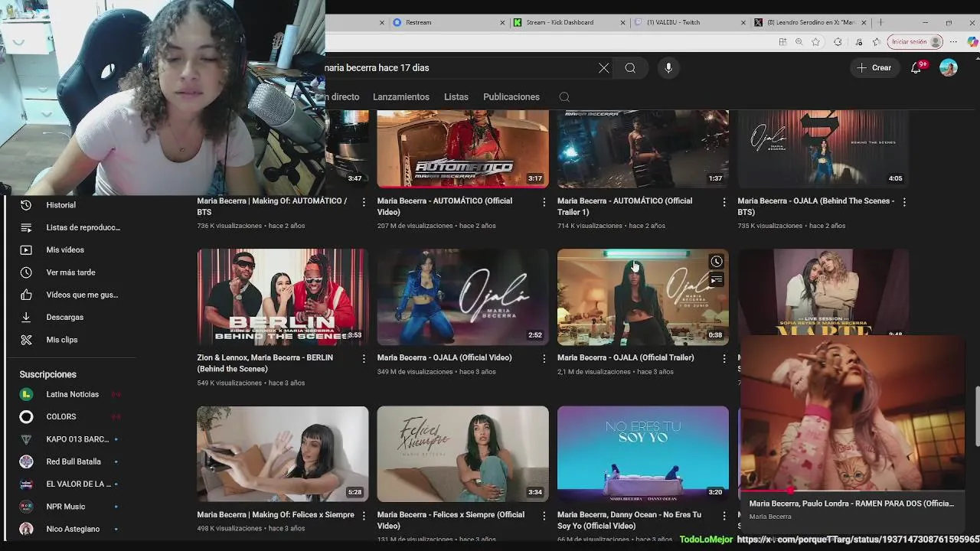
Task: Open Making Of Felices x Siempre thumbnail
Action: [x=283, y=454]
